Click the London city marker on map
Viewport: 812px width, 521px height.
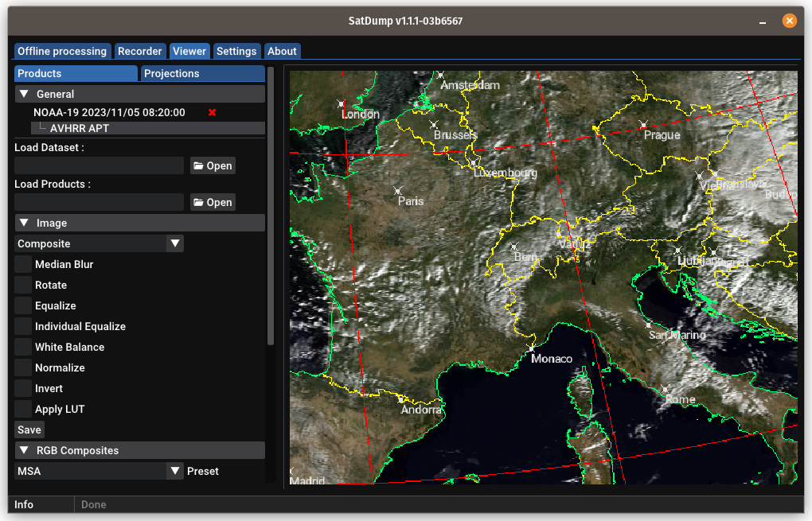pos(341,104)
